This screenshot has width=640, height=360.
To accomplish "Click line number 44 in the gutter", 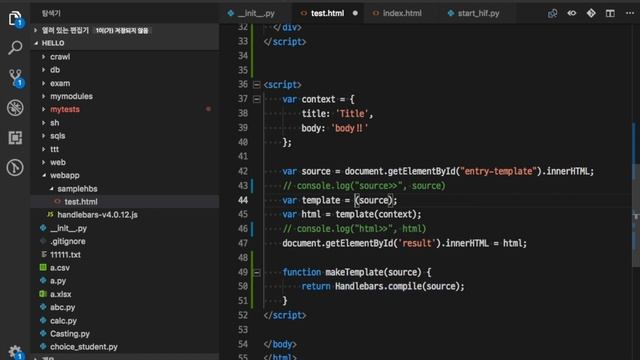I will pyautogui.click(x=243, y=200).
